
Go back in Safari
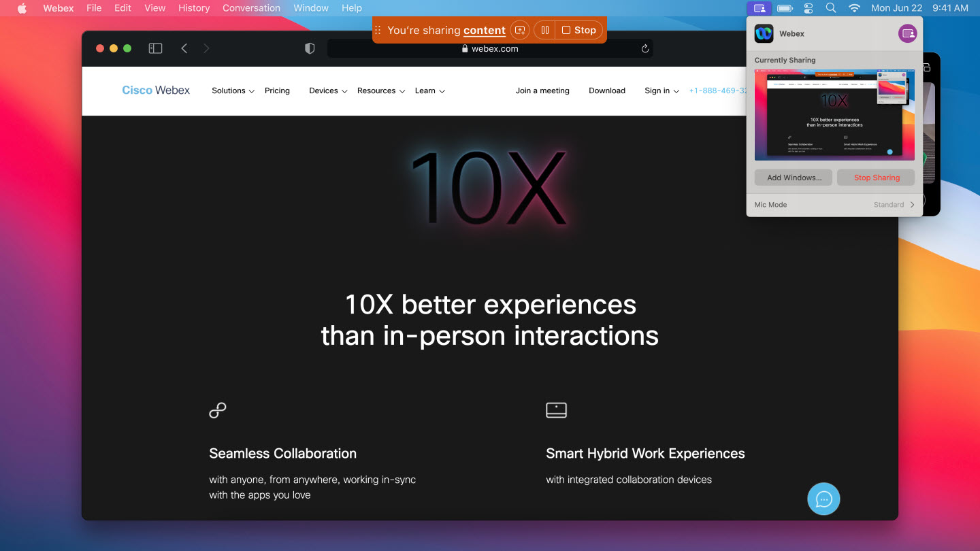coord(184,48)
